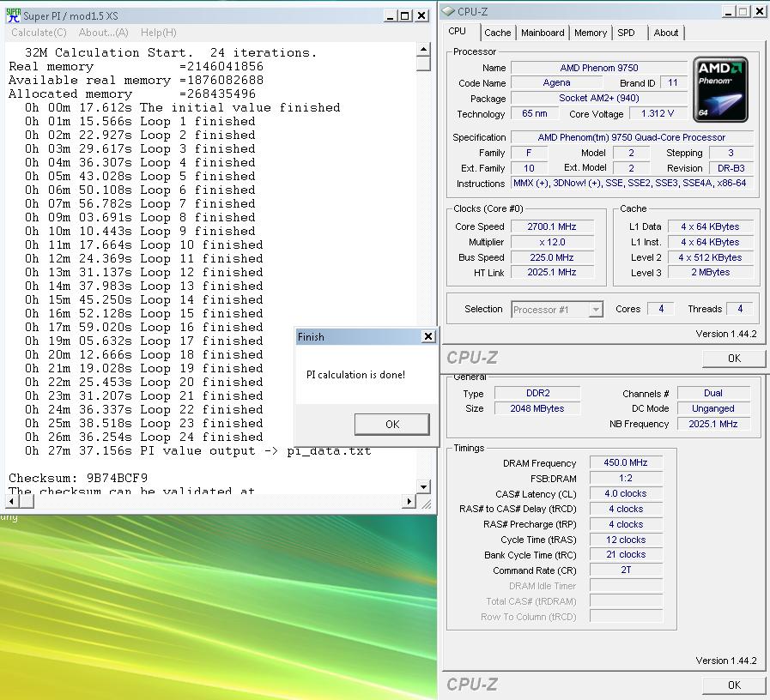Click the 'Agena' code name value

pos(556,82)
